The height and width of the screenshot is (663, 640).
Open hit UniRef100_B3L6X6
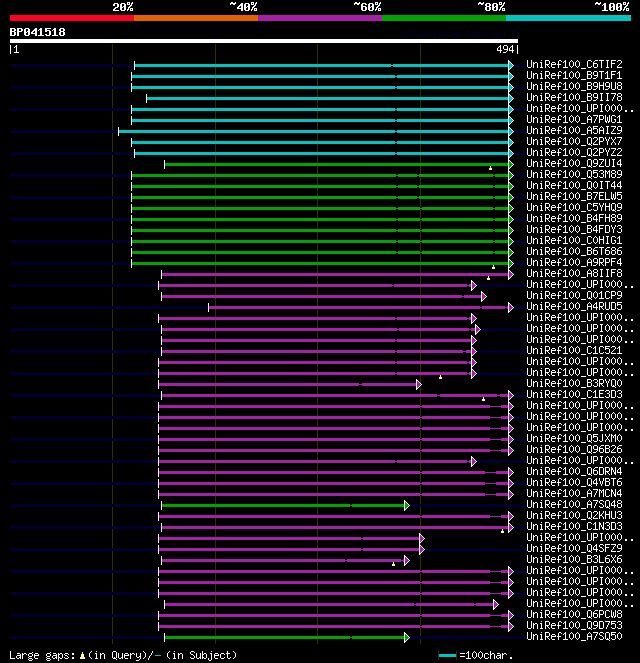pos(574,559)
